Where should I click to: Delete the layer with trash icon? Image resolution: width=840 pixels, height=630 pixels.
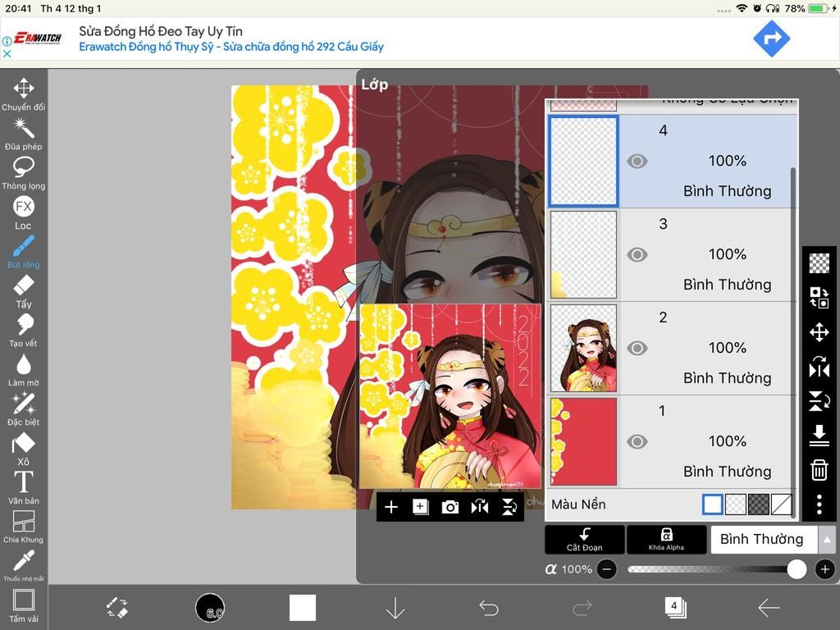pos(819,470)
